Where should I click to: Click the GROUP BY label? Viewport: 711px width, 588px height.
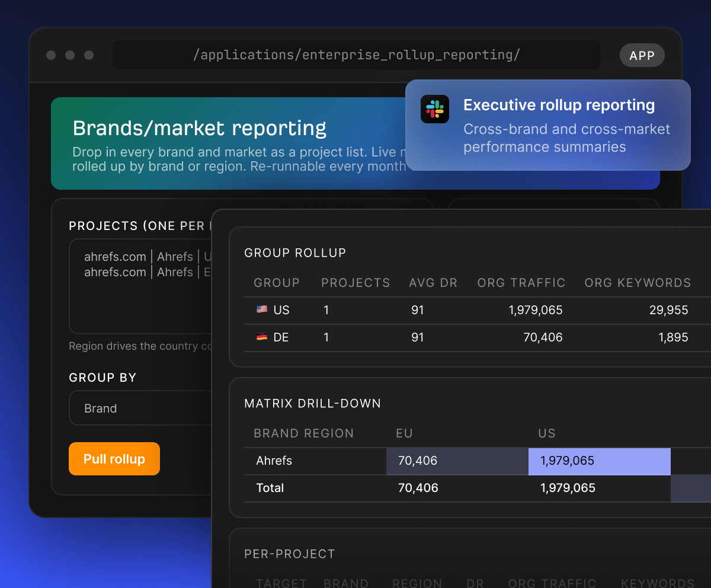point(103,378)
